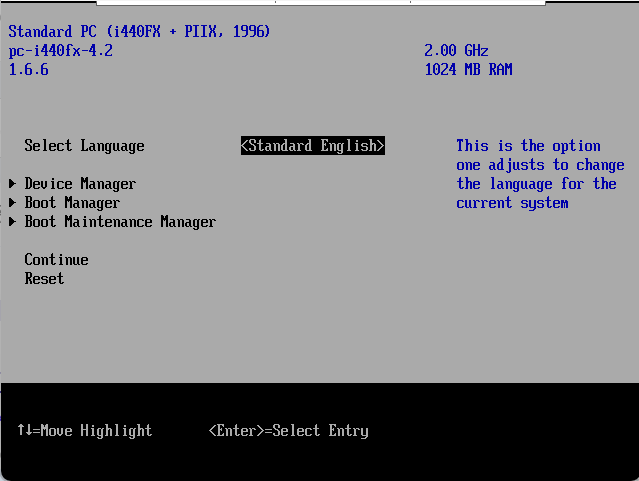Click the language help description text
Image resolution: width=639 pixels, height=481 pixels.
(540, 175)
